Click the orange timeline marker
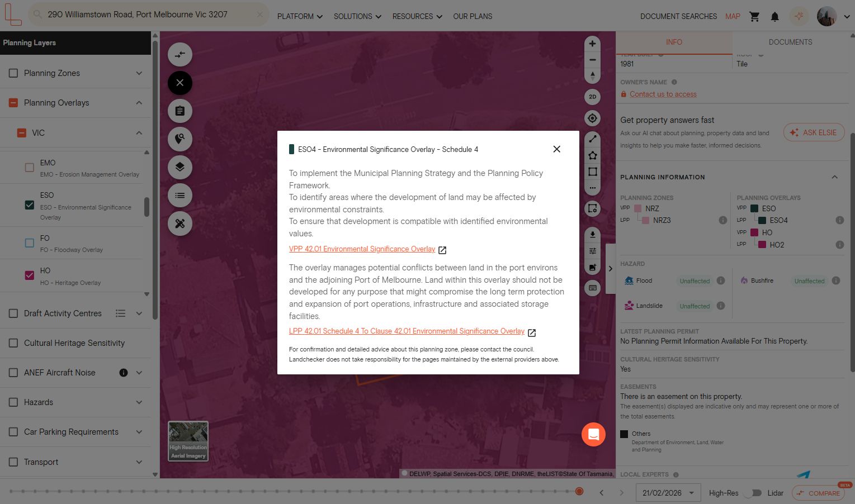The width and height of the screenshot is (855, 504). pyautogui.click(x=579, y=492)
